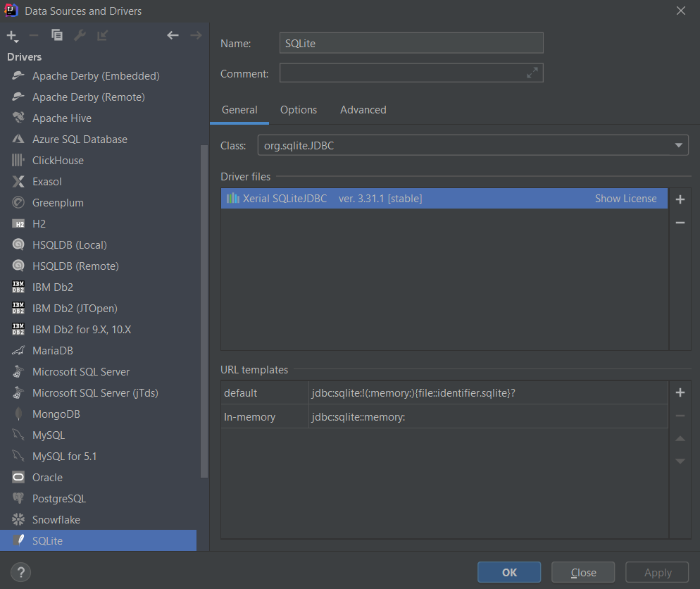Viewport: 700px width, 589px height.
Task: Click the wrench settings icon
Action: pyautogui.click(x=80, y=35)
